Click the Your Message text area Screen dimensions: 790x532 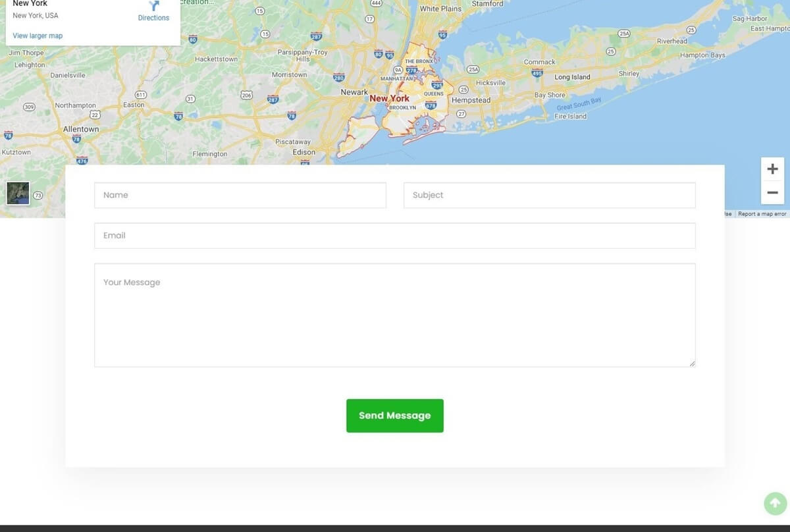pyautogui.click(x=395, y=315)
